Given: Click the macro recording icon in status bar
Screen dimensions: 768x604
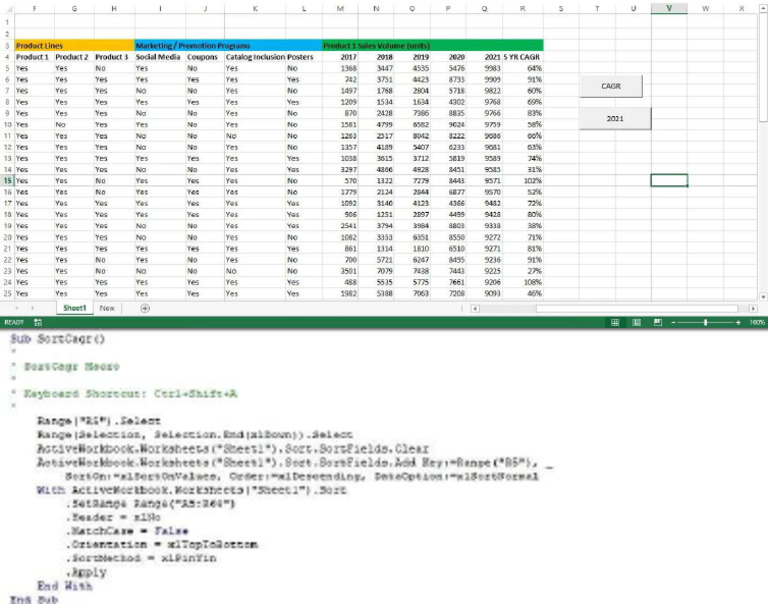Looking at the screenshot, I should tap(38, 323).
